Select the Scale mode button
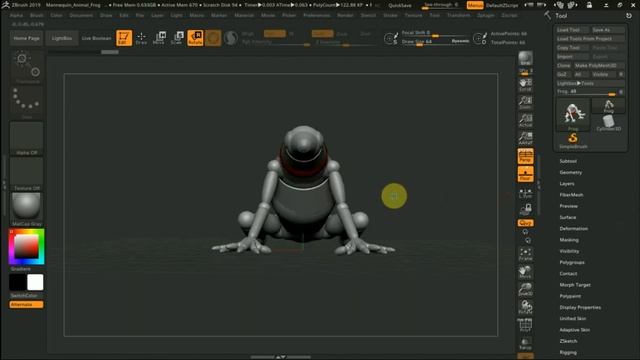This screenshot has width=640, height=360. pyautogui.click(x=177, y=38)
